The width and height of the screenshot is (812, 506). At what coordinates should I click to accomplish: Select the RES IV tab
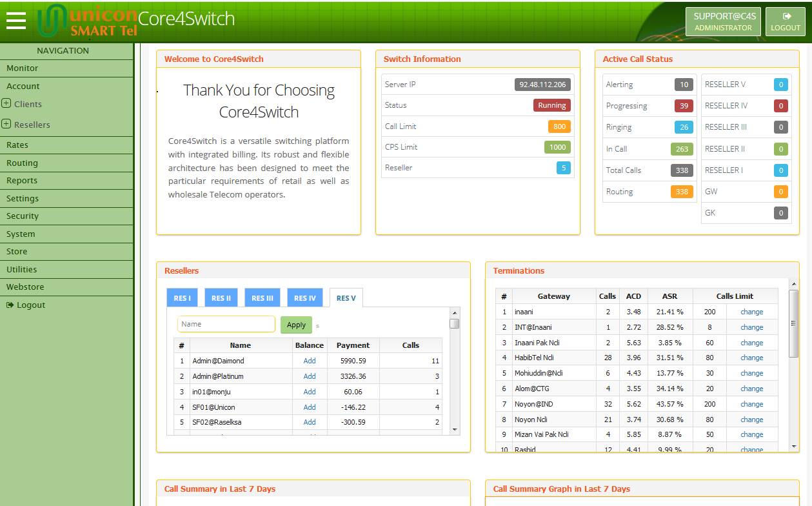coord(305,298)
